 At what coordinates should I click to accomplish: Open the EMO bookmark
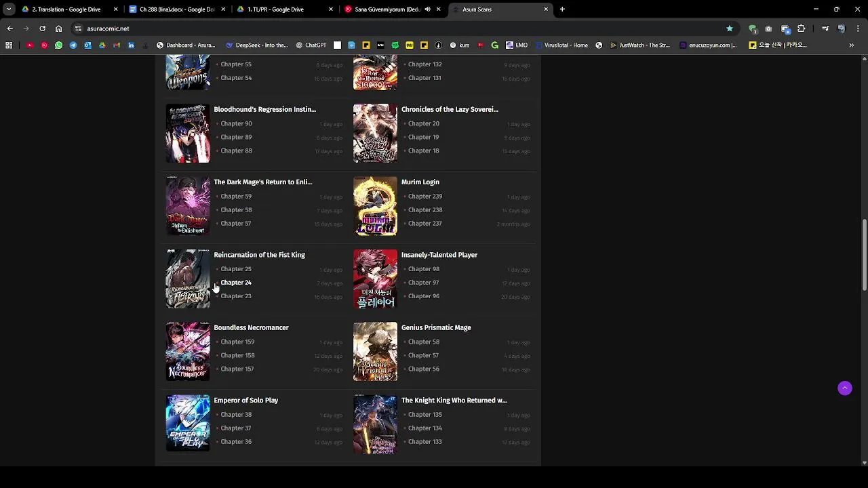pyautogui.click(x=517, y=45)
